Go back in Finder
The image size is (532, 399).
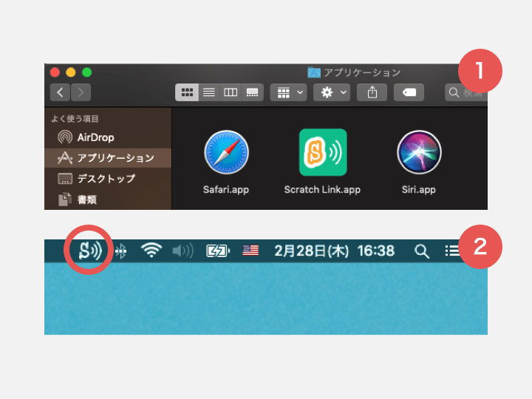(60, 92)
